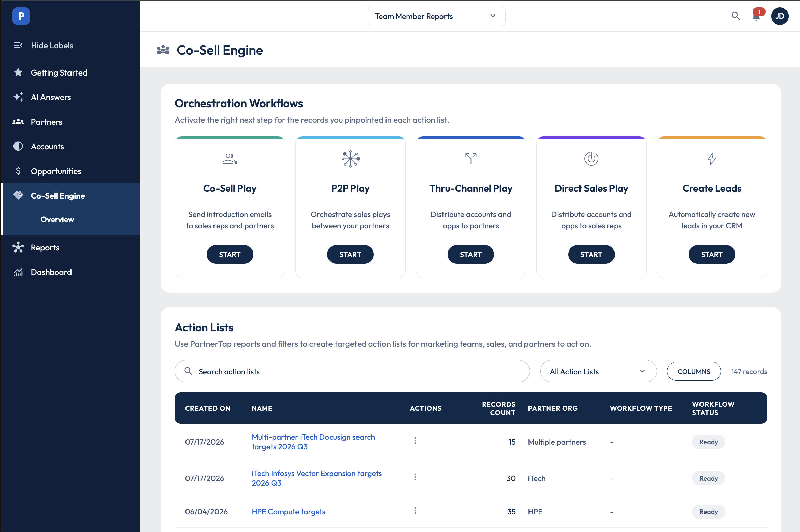Image resolution: width=800 pixels, height=532 pixels.
Task: Click the Opportunities dollar icon
Action: click(x=18, y=171)
